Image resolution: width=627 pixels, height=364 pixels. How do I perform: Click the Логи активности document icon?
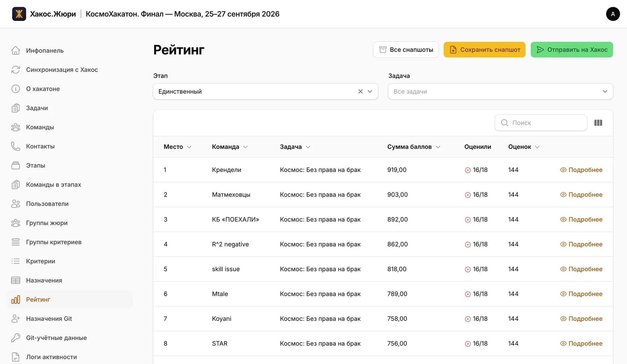16,357
